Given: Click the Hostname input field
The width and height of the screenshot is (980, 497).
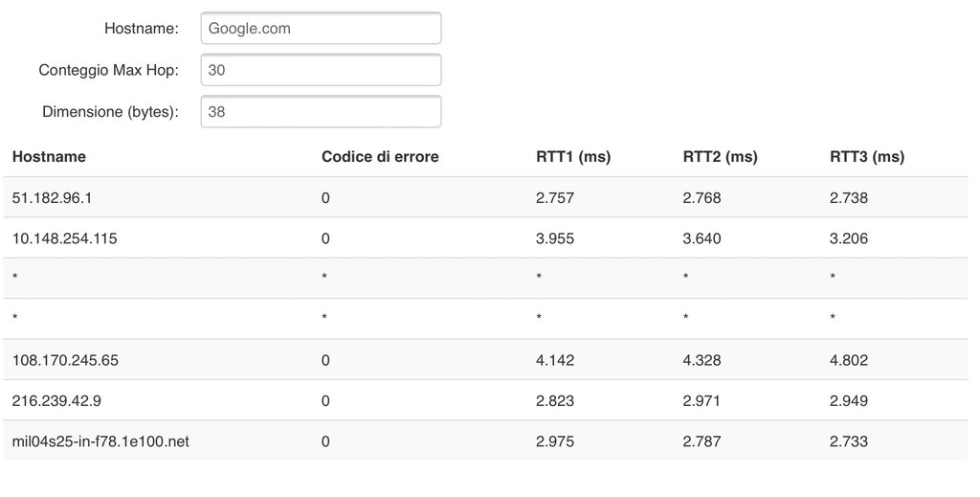Looking at the screenshot, I should click(x=321, y=29).
